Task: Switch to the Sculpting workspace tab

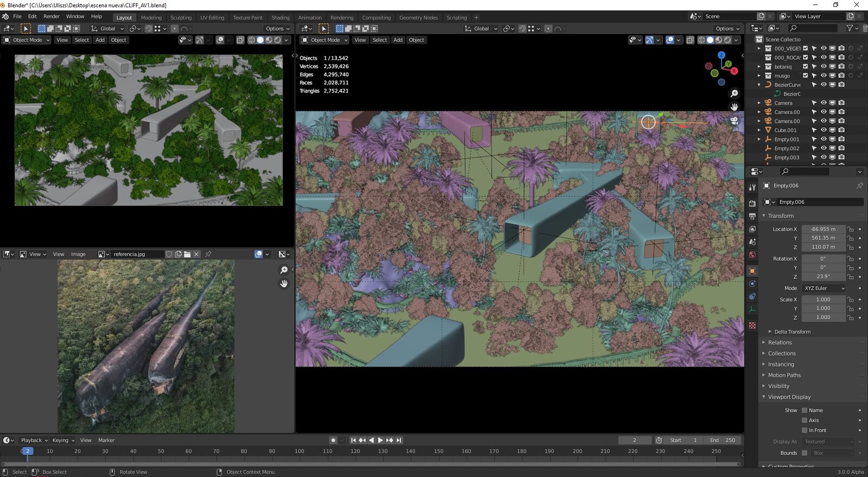Action: point(181,17)
